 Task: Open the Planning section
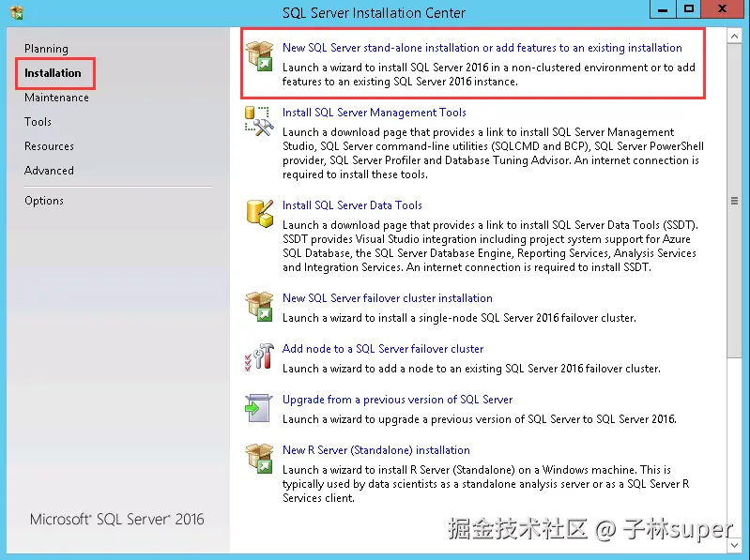coord(46,49)
